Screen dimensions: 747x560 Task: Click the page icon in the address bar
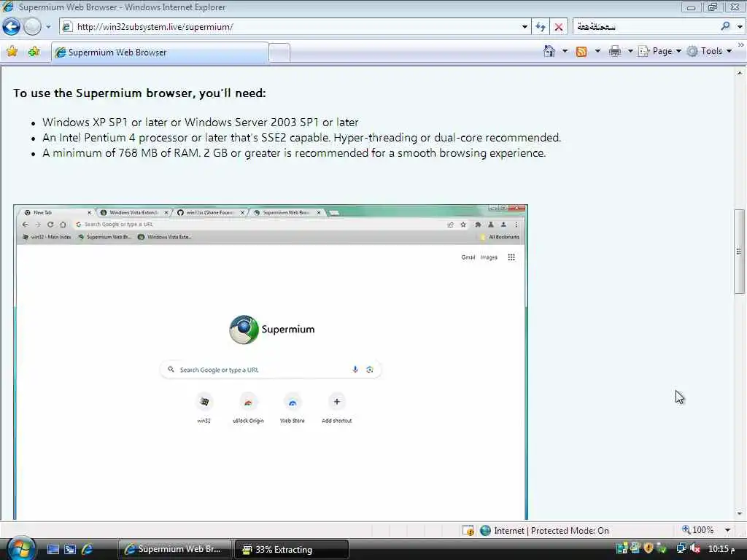click(x=68, y=27)
